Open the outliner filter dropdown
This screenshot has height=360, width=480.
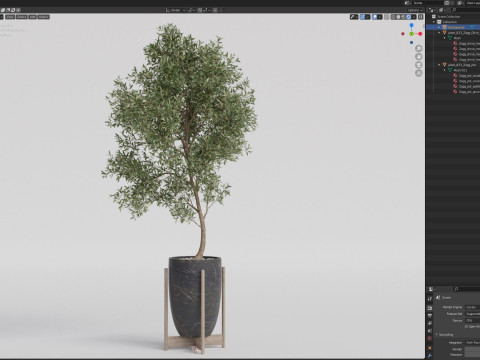(x=442, y=10)
